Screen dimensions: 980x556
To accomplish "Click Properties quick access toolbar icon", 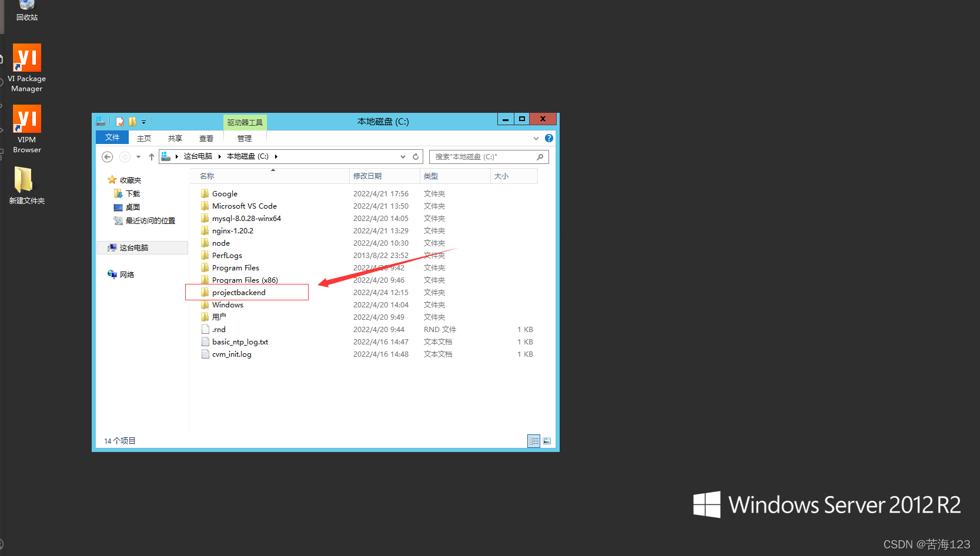I will [x=120, y=122].
